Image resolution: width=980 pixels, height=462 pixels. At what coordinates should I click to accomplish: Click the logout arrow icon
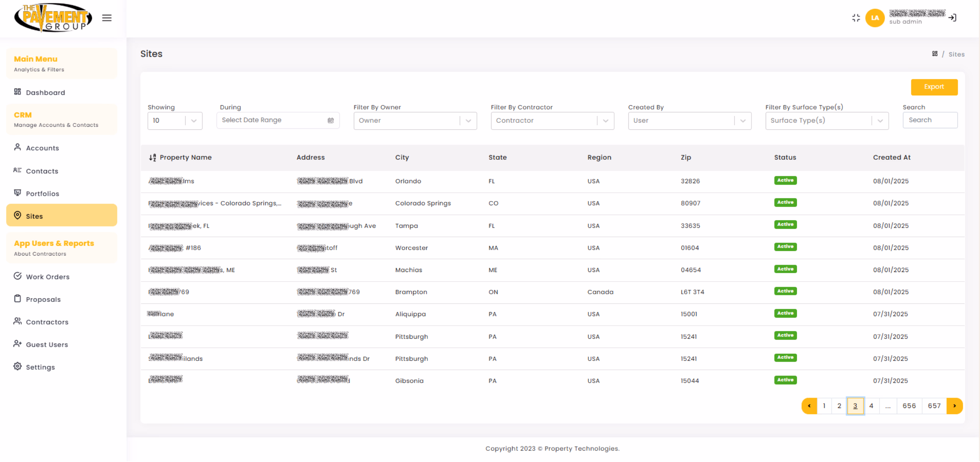(x=952, y=18)
